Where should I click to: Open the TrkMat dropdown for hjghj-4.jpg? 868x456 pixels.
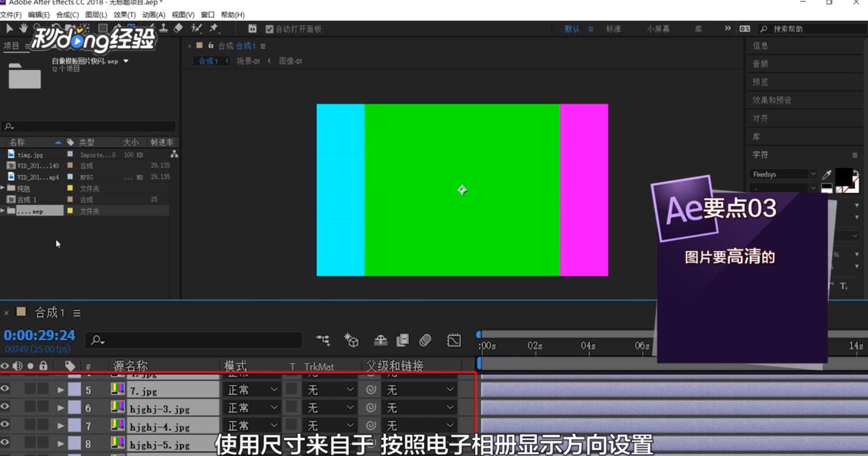point(328,426)
